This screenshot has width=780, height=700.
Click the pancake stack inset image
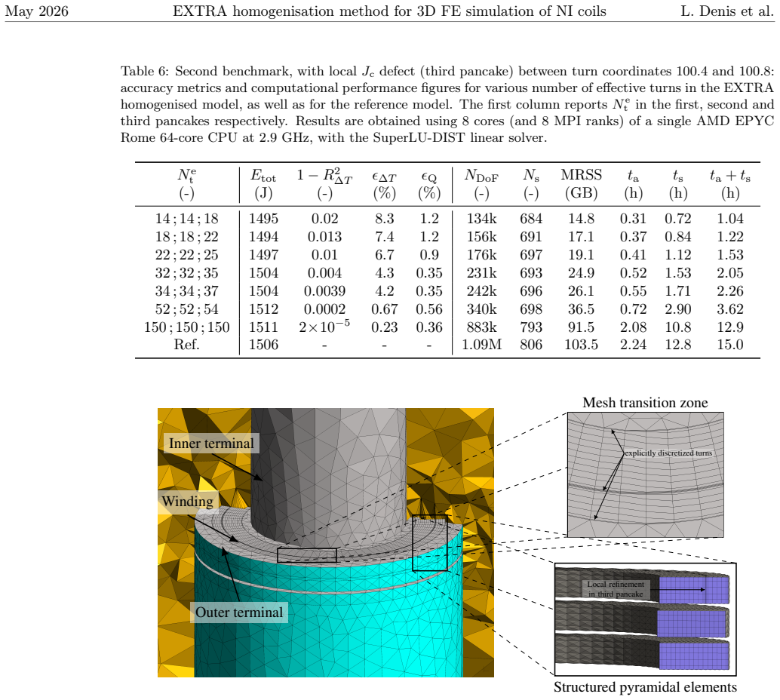coord(645,619)
